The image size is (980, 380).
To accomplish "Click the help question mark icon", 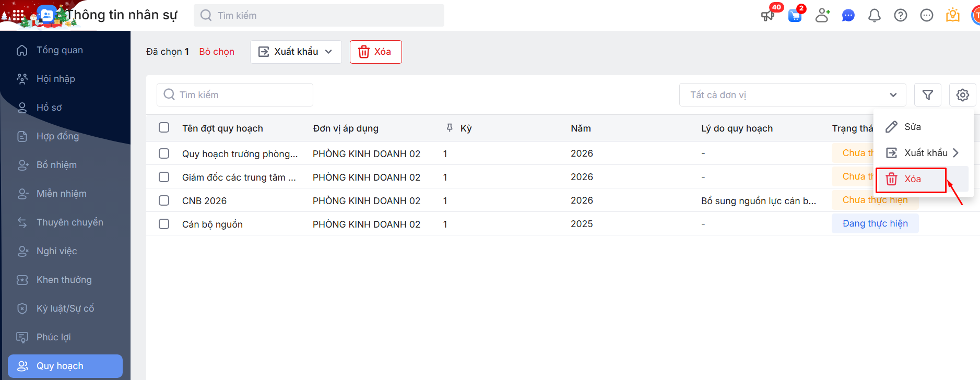I will pos(900,15).
